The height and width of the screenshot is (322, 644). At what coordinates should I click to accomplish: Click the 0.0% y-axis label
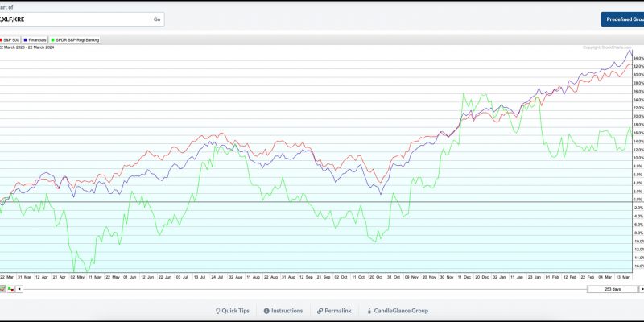tap(638, 200)
